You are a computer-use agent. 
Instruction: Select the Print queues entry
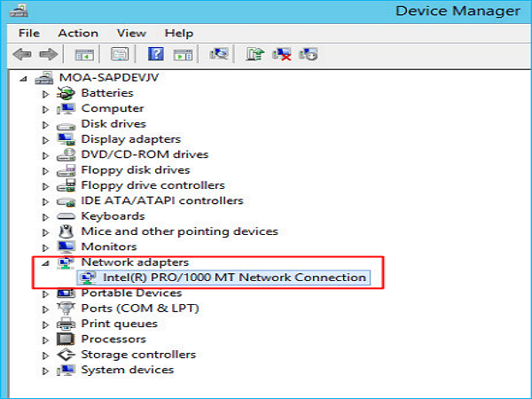[x=119, y=324]
